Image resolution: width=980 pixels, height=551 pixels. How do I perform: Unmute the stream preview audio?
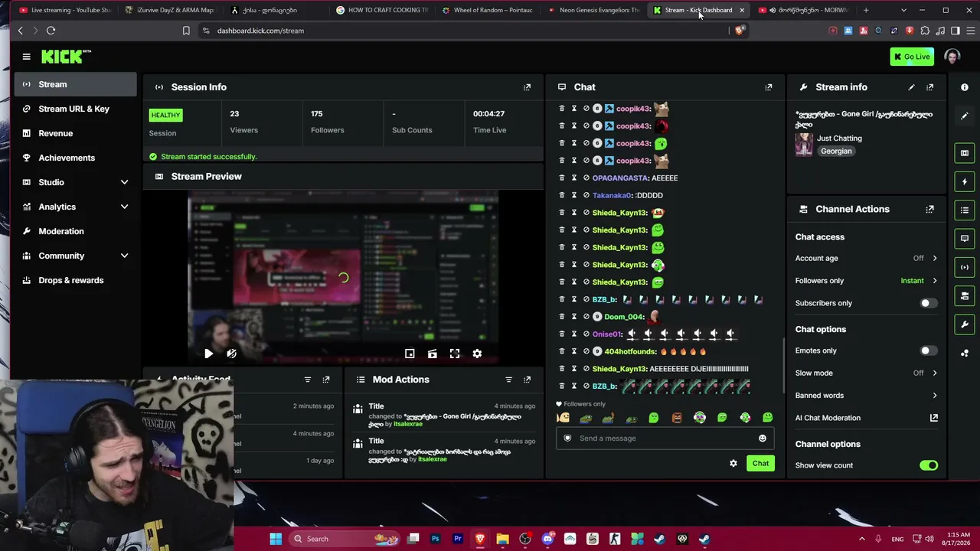point(231,354)
